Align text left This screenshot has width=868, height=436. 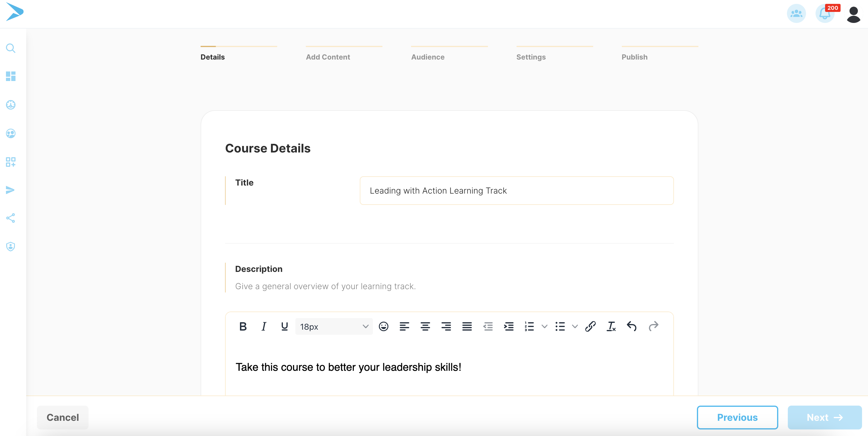[404, 327]
